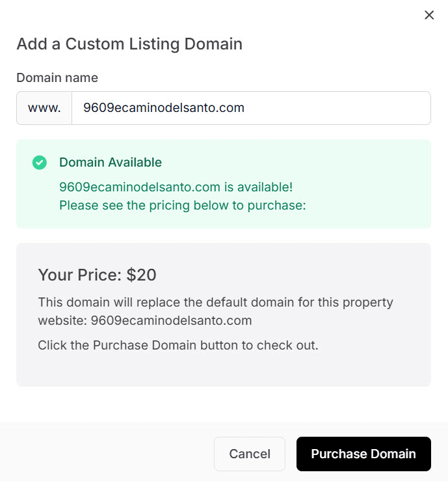The height and width of the screenshot is (481, 448).
Task: Click the www. prefix box
Action: coord(44,108)
